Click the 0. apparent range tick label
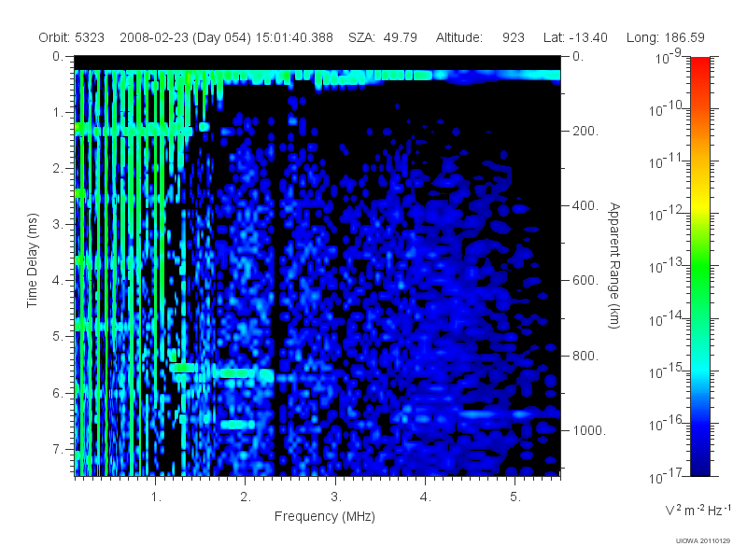 point(577,56)
